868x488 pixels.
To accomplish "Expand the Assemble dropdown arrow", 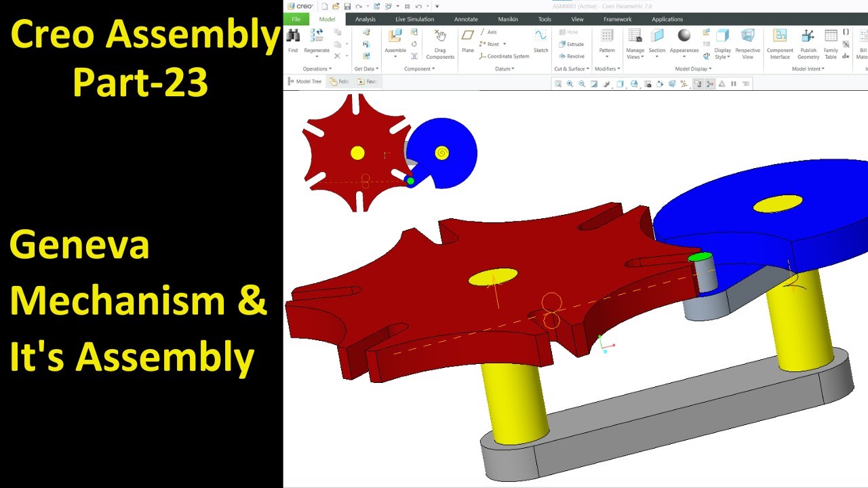I will [395, 57].
